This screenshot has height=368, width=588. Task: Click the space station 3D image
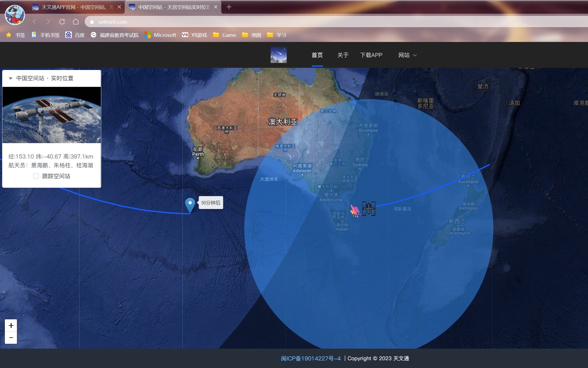coord(52,115)
